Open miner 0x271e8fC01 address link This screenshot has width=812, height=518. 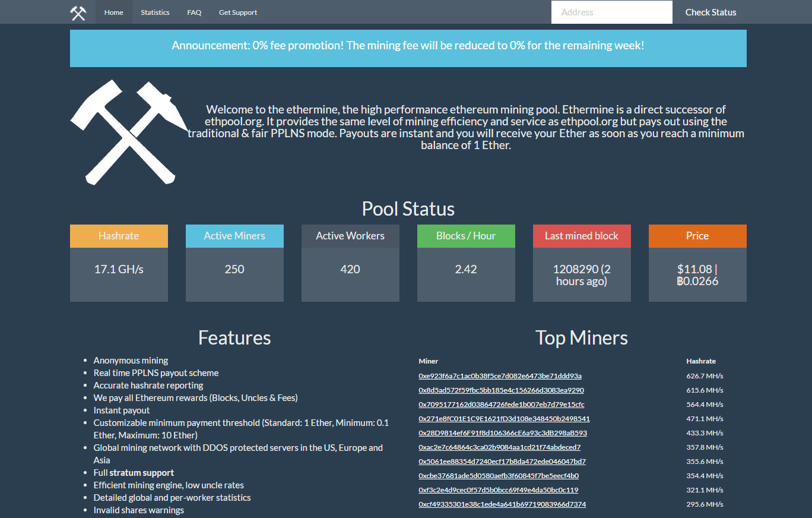point(504,419)
